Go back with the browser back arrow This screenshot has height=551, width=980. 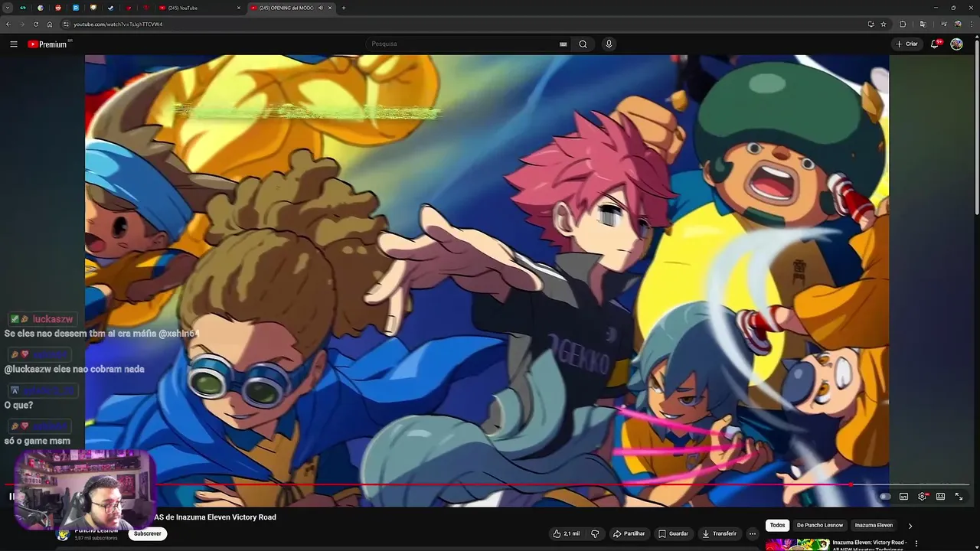click(8, 24)
